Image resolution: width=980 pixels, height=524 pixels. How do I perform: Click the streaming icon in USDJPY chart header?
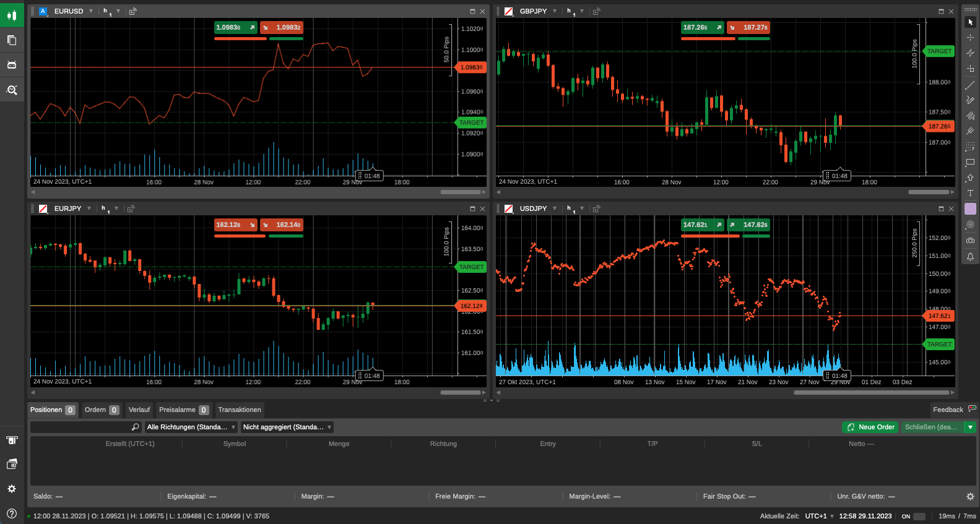click(596, 208)
